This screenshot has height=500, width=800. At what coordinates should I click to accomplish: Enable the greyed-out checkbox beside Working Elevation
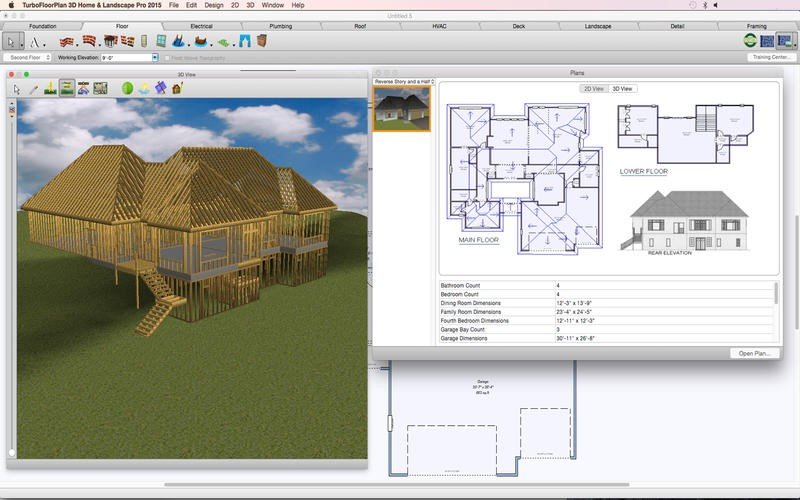[x=166, y=58]
